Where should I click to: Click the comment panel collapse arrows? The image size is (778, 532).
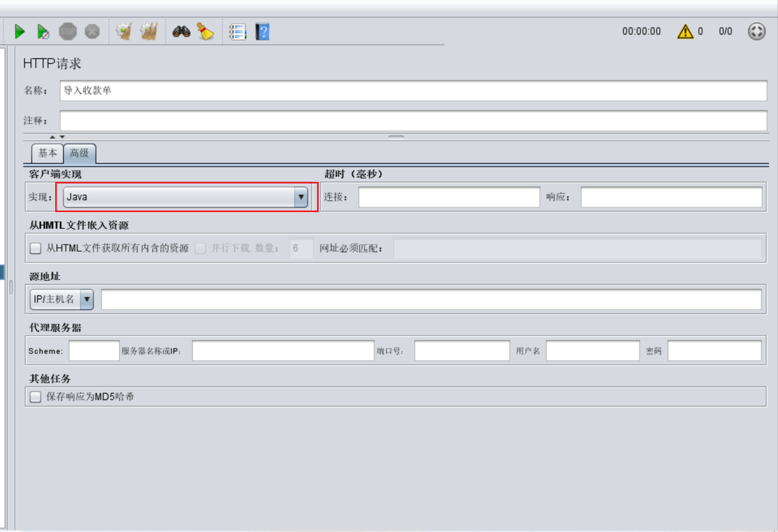pyautogui.click(x=57, y=137)
